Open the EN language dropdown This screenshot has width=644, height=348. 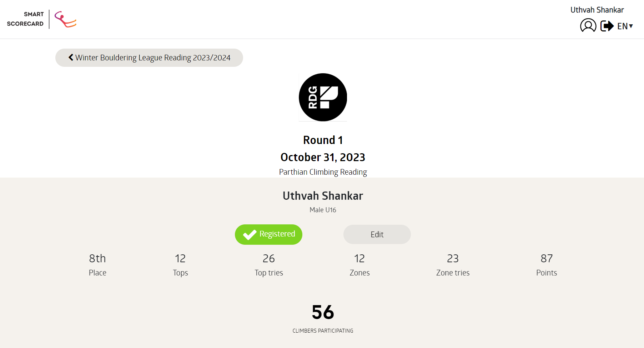(x=625, y=26)
